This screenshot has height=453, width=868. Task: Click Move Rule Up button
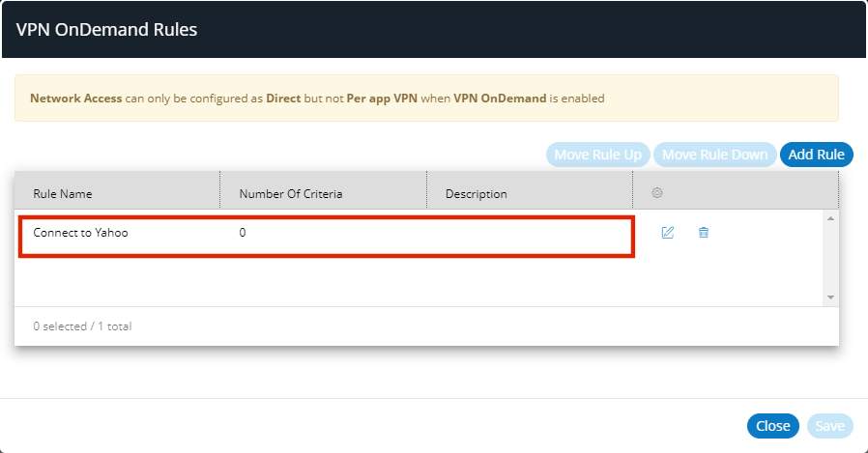pyautogui.click(x=597, y=155)
